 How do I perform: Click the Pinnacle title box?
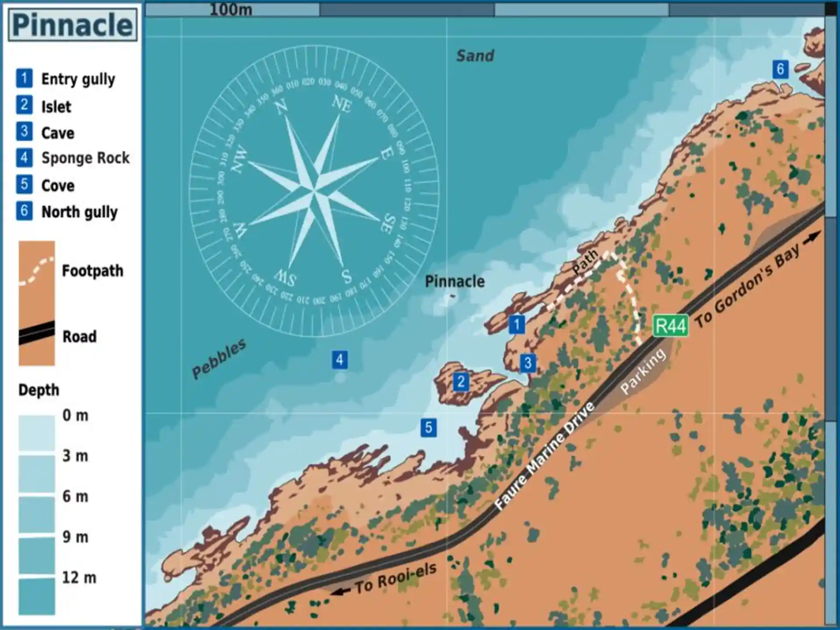73,25
